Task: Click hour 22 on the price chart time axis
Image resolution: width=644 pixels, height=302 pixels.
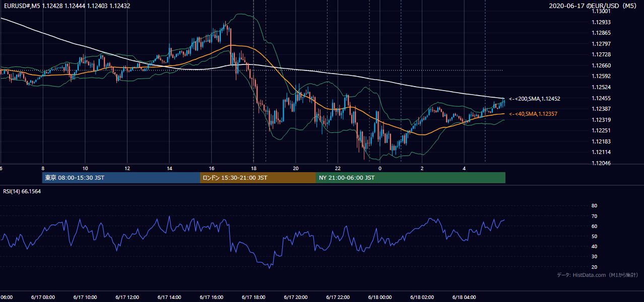Action: (338, 168)
